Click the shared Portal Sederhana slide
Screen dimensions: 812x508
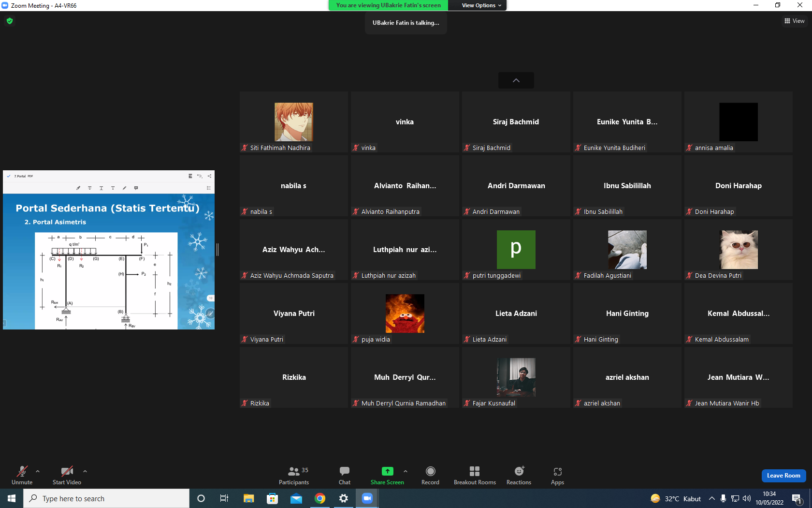tap(109, 262)
